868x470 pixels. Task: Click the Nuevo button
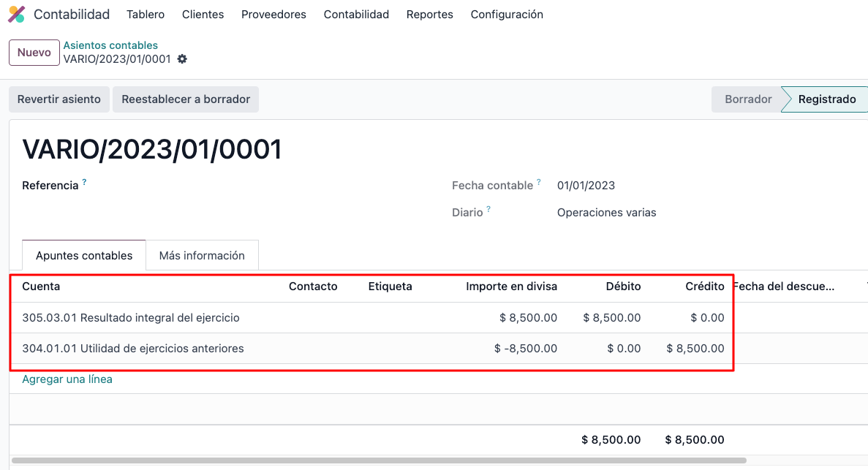[x=34, y=53]
